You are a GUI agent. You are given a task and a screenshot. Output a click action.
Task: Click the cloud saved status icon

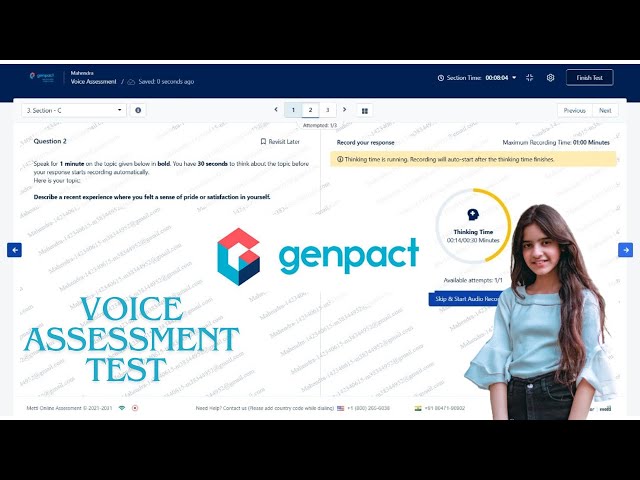[131, 82]
